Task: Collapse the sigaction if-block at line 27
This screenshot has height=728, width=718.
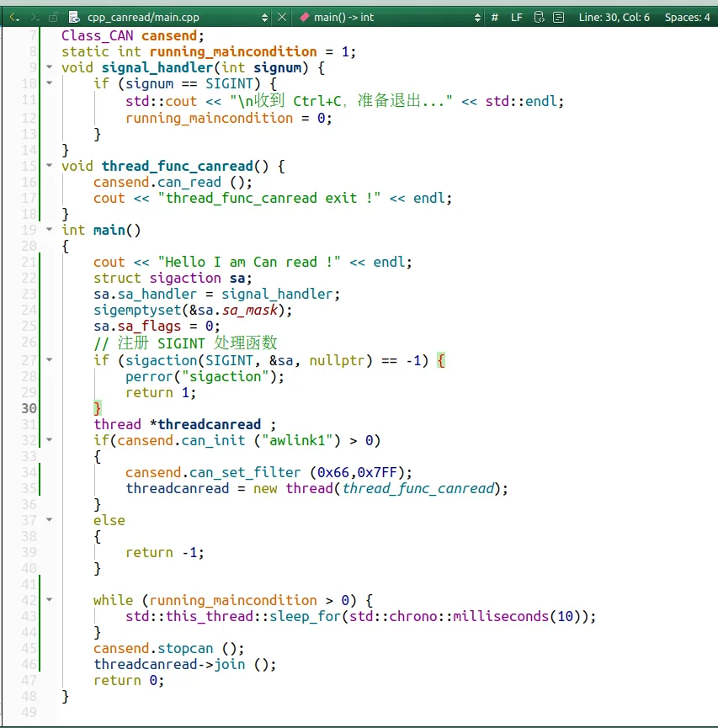Action: (x=49, y=359)
